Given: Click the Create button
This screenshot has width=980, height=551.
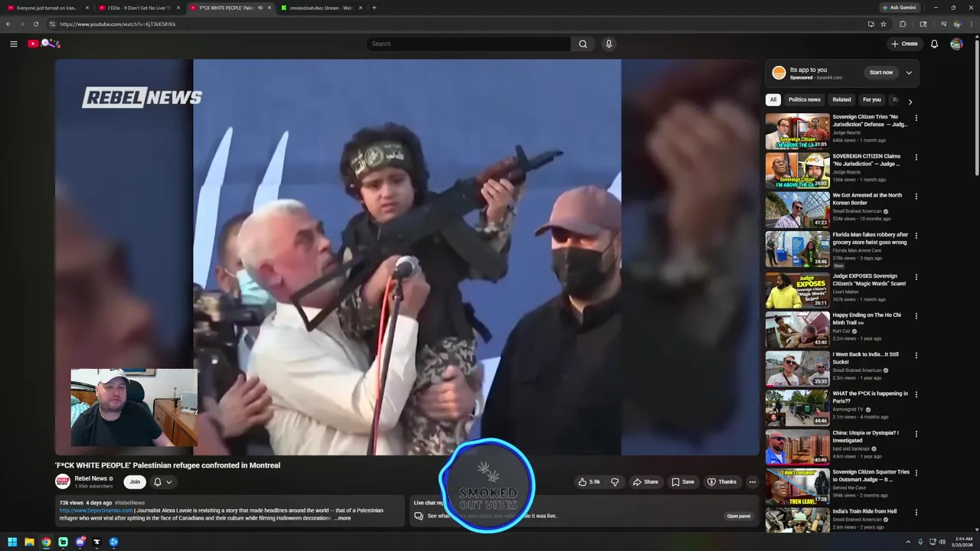Looking at the screenshot, I should [x=904, y=44].
